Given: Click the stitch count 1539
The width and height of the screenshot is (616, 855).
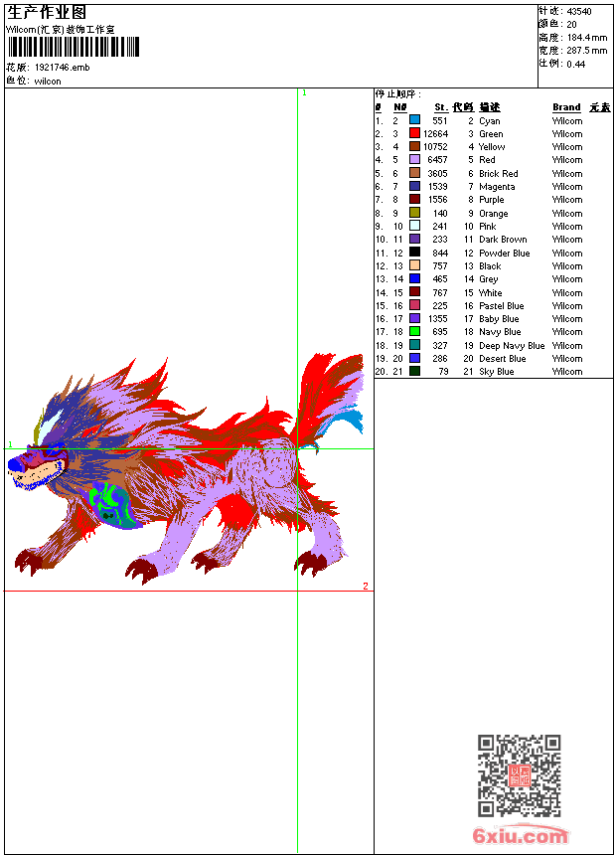Looking at the screenshot, I should 438,187.
